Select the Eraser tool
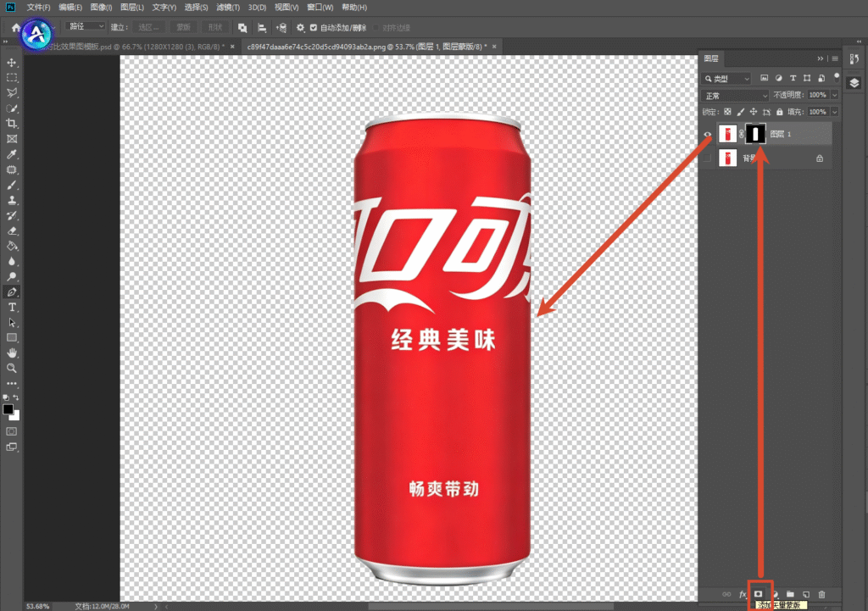The width and height of the screenshot is (868, 611). (x=12, y=231)
